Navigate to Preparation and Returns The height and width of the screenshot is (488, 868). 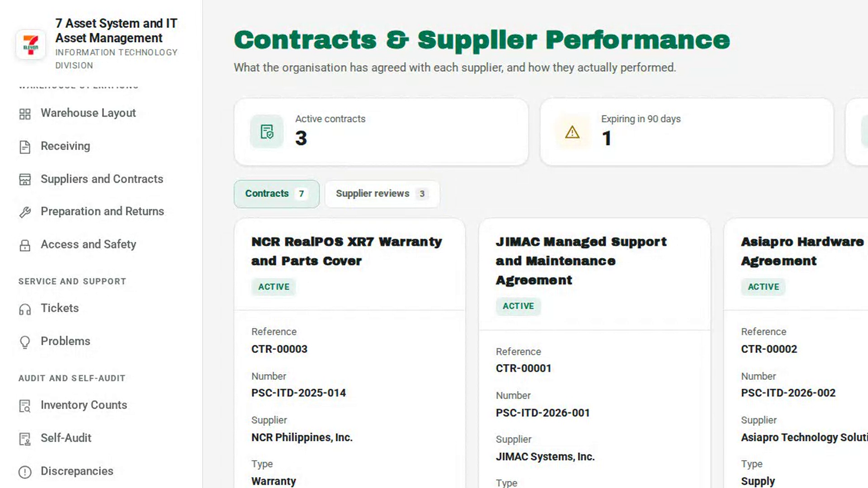(x=102, y=211)
